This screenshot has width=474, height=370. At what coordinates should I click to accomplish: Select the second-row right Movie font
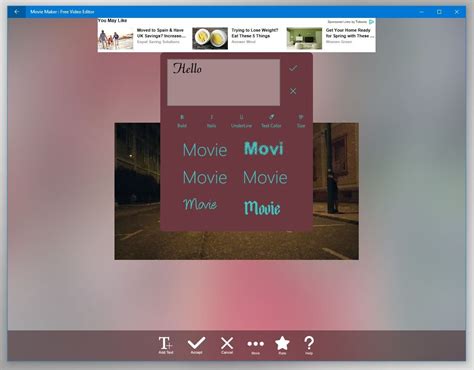click(265, 177)
